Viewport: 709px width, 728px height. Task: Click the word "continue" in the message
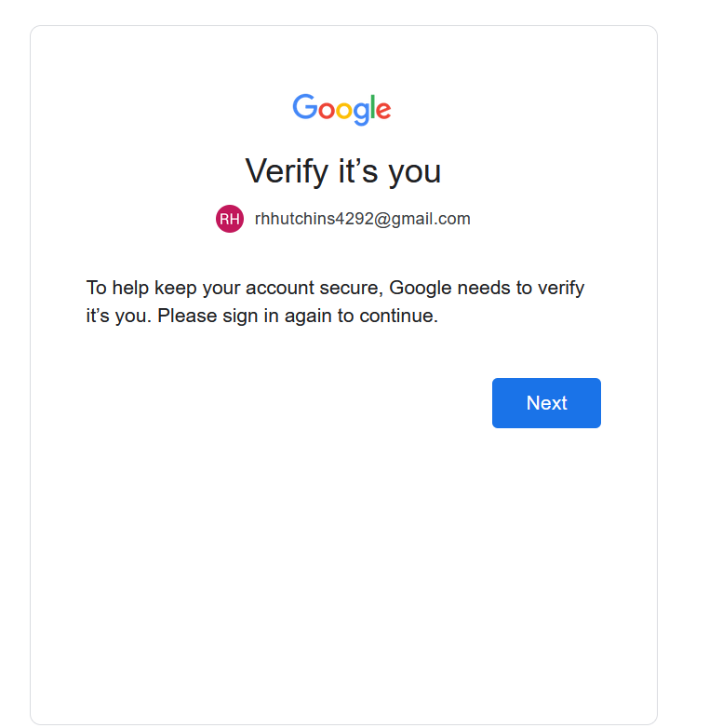point(398,317)
